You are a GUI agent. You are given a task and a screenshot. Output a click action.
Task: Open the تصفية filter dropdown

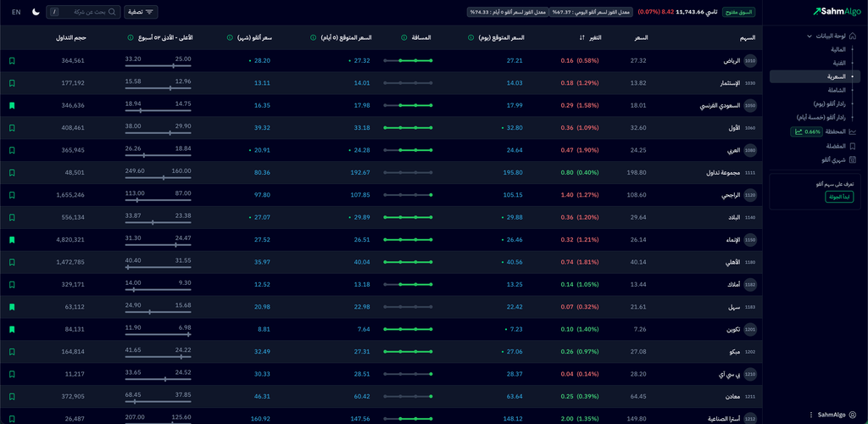pyautogui.click(x=141, y=12)
